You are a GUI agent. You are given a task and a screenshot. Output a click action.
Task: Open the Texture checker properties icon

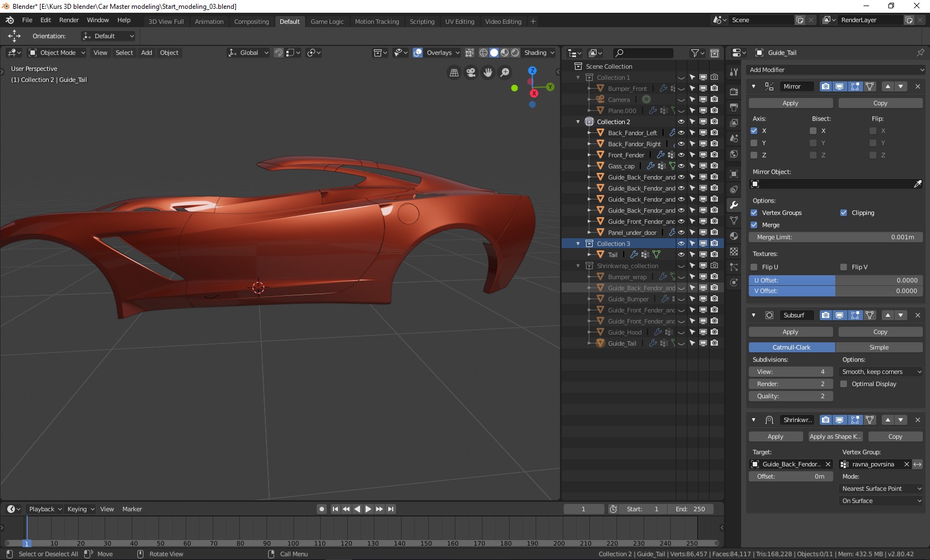pyautogui.click(x=734, y=251)
